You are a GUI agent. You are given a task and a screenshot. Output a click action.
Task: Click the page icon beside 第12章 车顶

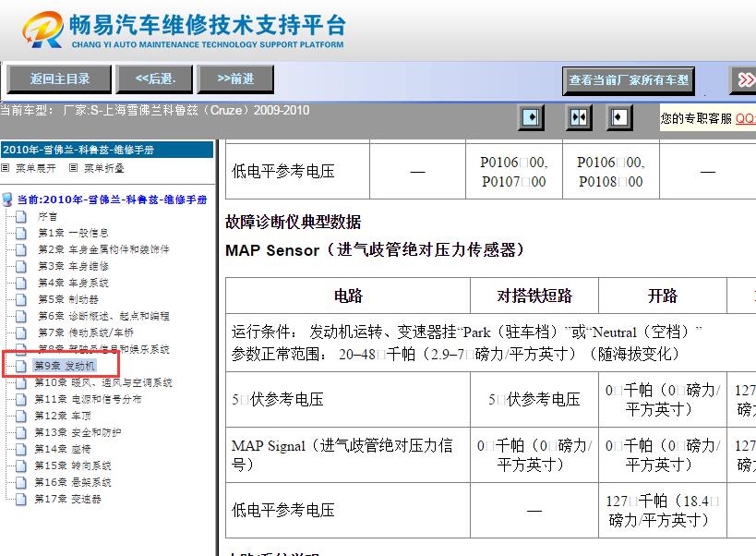[20, 416]
